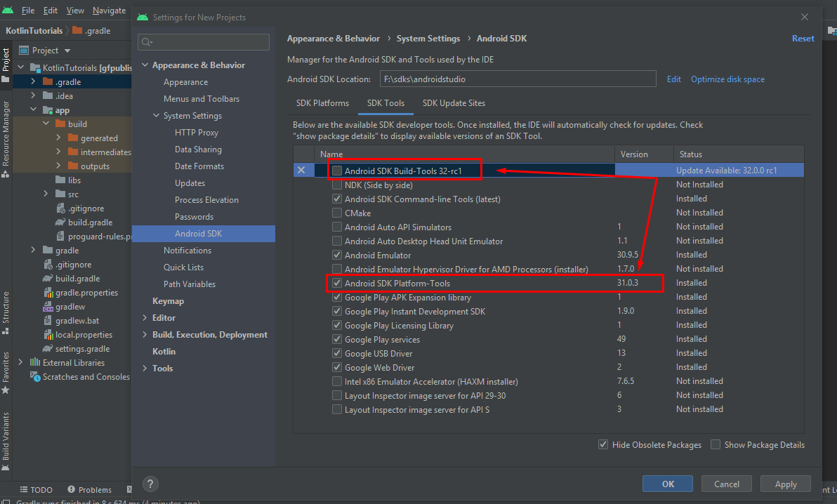Expand the src folder
837x504 pixels.
[46, 194]
